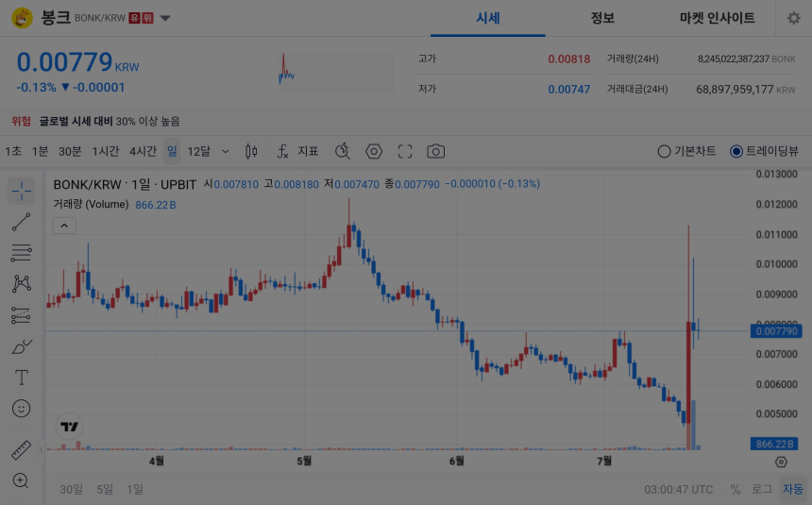The width and height of the screenshot is (812, 505).
Task: Toggle percent scale mode
Action: [736, 490]
